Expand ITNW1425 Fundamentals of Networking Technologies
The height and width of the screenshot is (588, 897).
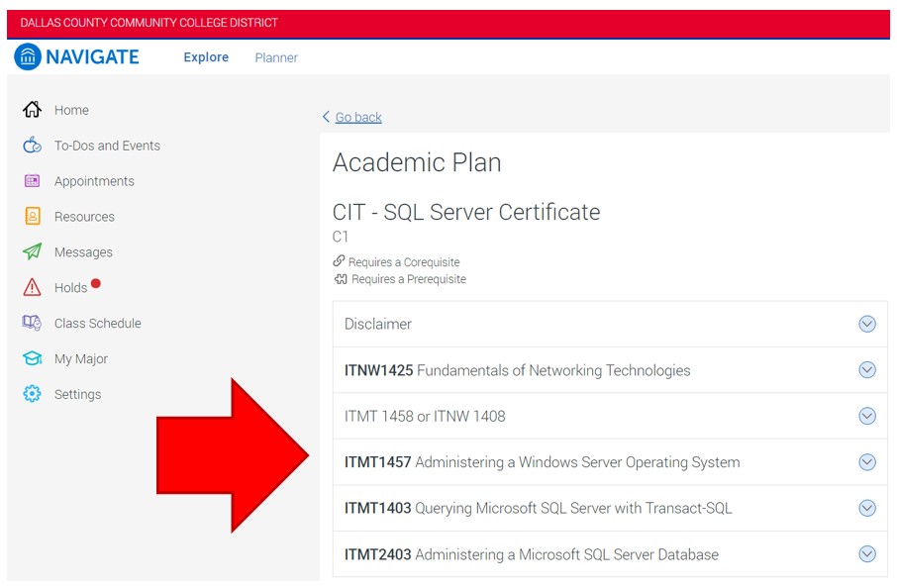(x=867, y=370)
